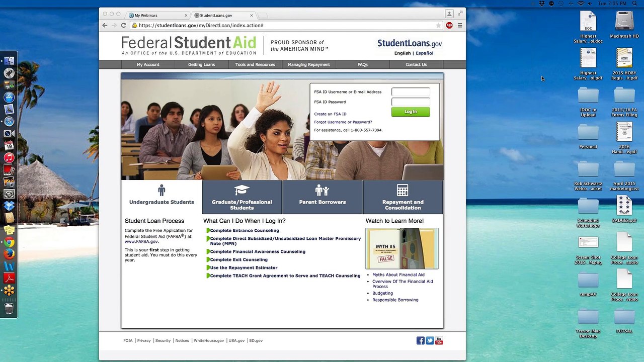Click the browser back arrow
Viewport: 644px width, 362px height.
(x=105, y=25)
